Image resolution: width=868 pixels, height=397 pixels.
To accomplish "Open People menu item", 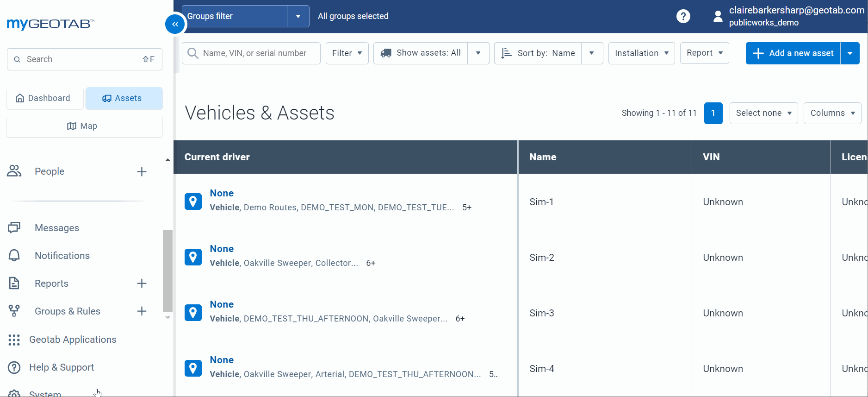I will tap(50, 171).
